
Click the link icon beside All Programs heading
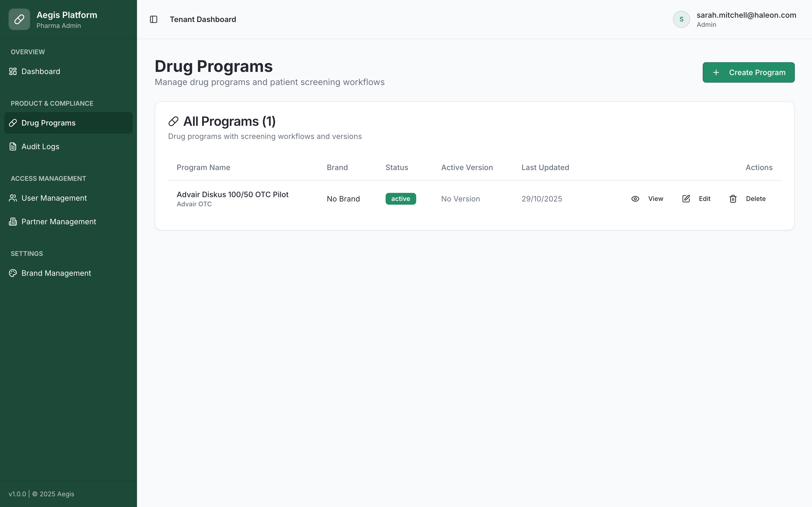[x=174, y=121]
